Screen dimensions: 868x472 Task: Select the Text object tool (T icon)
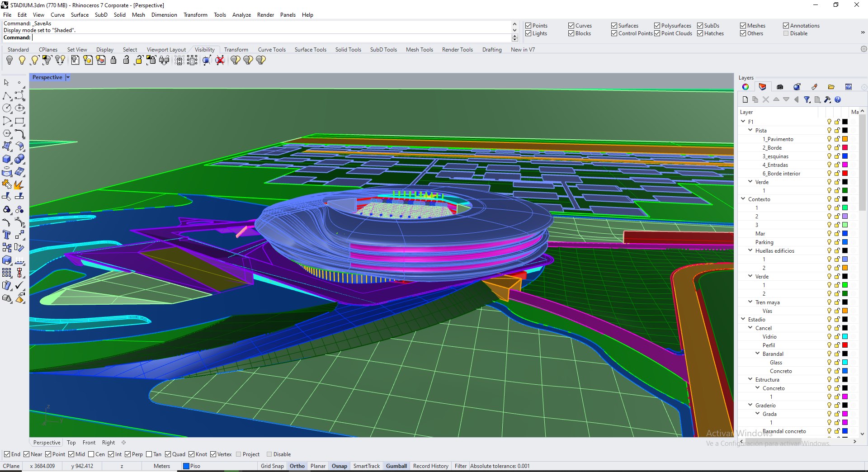pos(7,235)
